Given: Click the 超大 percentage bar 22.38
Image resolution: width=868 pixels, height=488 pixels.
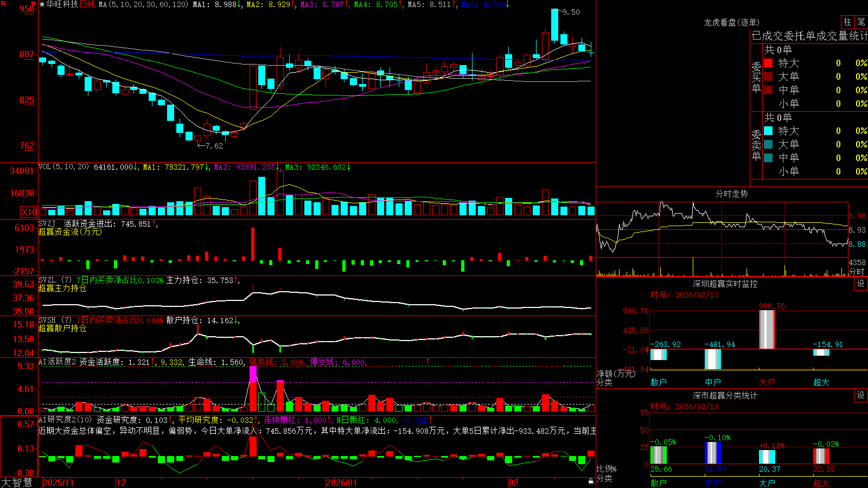Looking at the screenshot, I should pos(821,457).
